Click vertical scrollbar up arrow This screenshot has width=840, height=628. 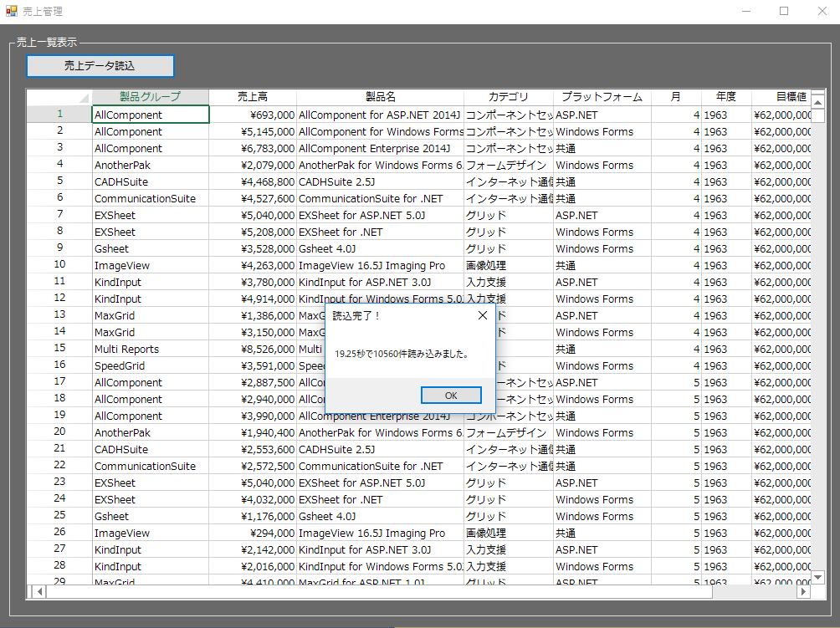click(x=817, y=101)
